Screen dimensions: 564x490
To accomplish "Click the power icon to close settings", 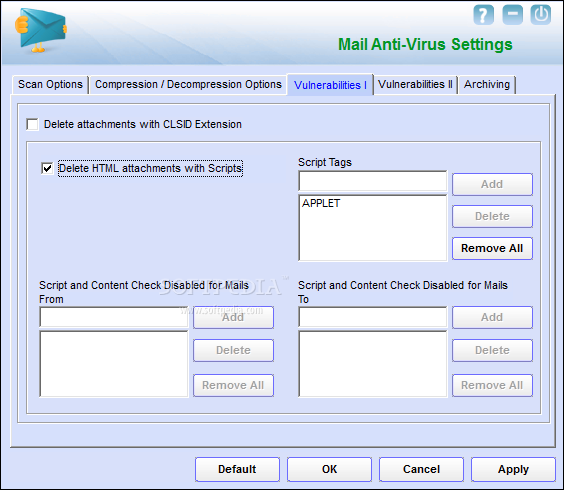I will [x=541, y=15].
